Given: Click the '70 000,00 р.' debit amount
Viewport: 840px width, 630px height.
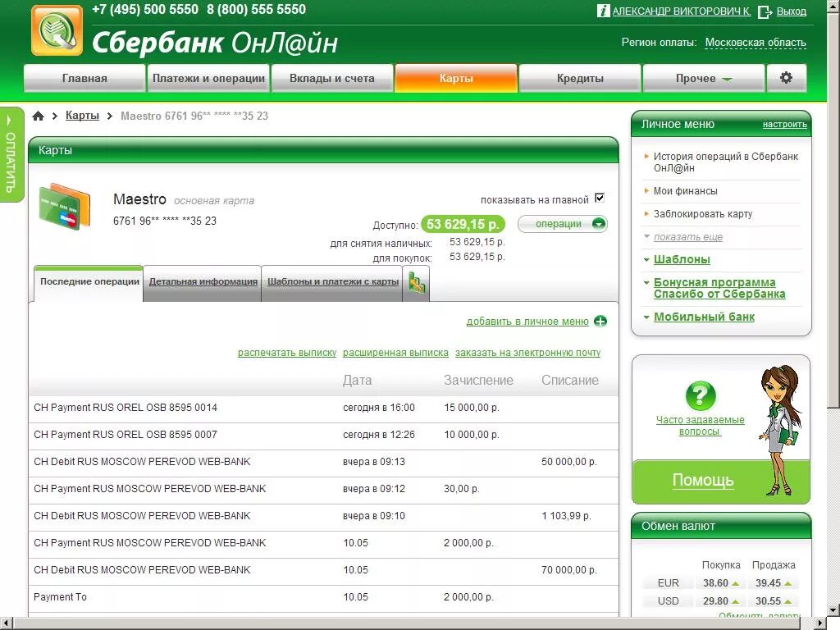Looking at the screenshot, I should pos(568,570).
